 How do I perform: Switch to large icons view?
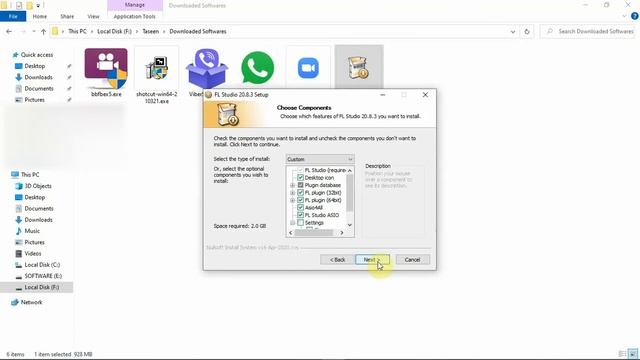633,354
